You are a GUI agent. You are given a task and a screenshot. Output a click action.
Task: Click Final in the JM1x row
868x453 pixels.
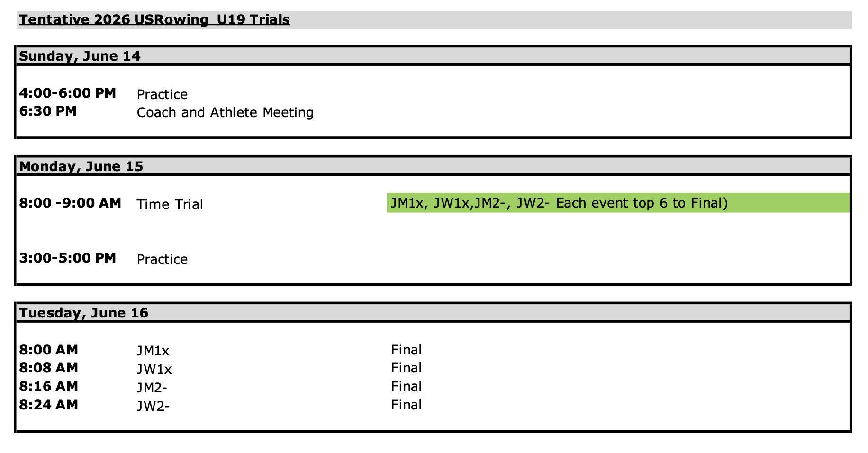tap(406, 350)
